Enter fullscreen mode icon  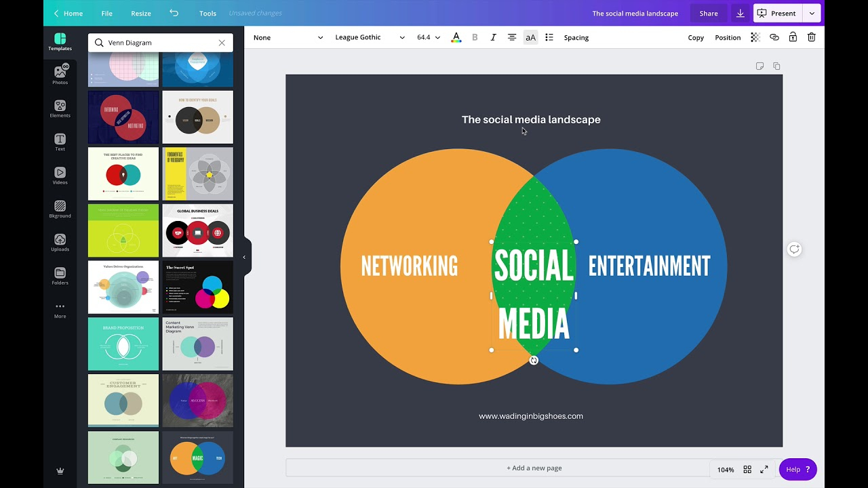click(x=764, y=470)
